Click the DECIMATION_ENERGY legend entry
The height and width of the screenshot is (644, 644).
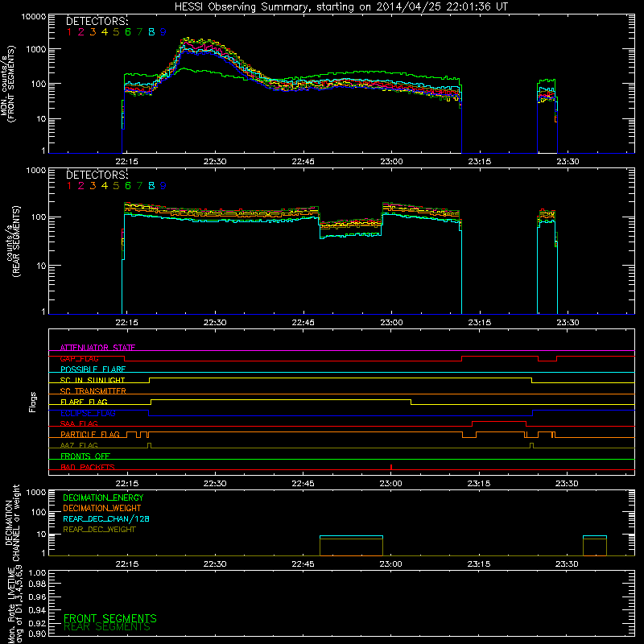(103, 497)
